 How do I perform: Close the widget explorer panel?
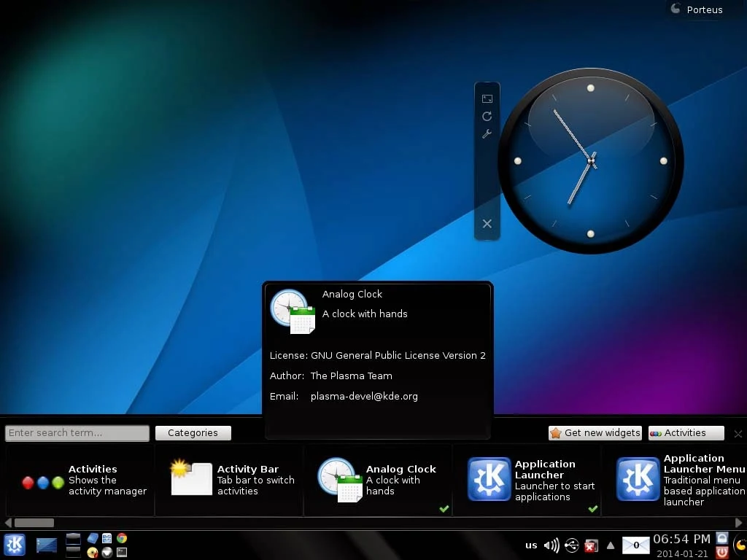tap(738, 434)
